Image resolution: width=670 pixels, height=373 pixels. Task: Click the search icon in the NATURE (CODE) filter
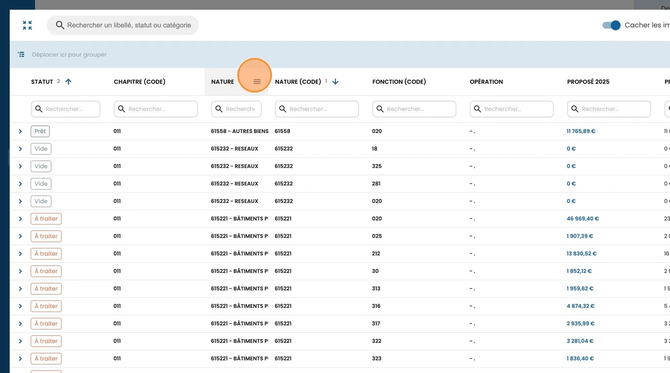(x=282, y=109)
